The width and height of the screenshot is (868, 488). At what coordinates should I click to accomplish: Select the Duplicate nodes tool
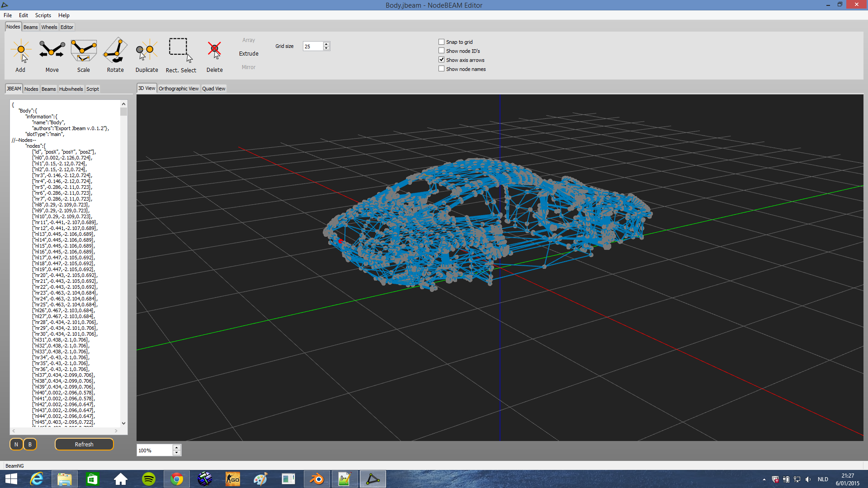click(x=147, y=55)
